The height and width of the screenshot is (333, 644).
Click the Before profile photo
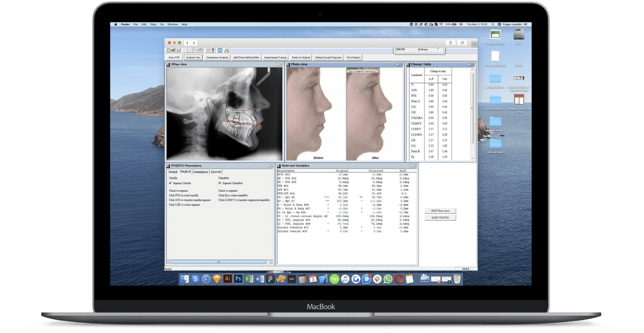pyautogui.click(x=315, y=114)
